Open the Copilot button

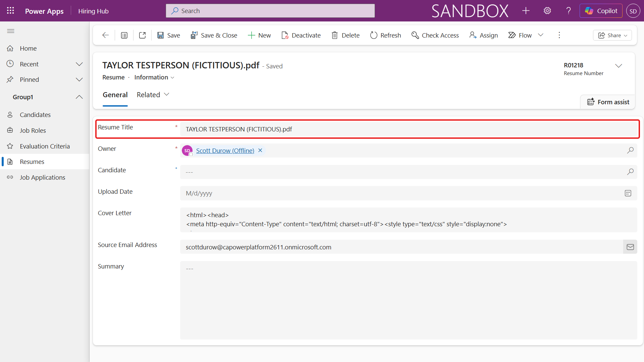(601, 11)
